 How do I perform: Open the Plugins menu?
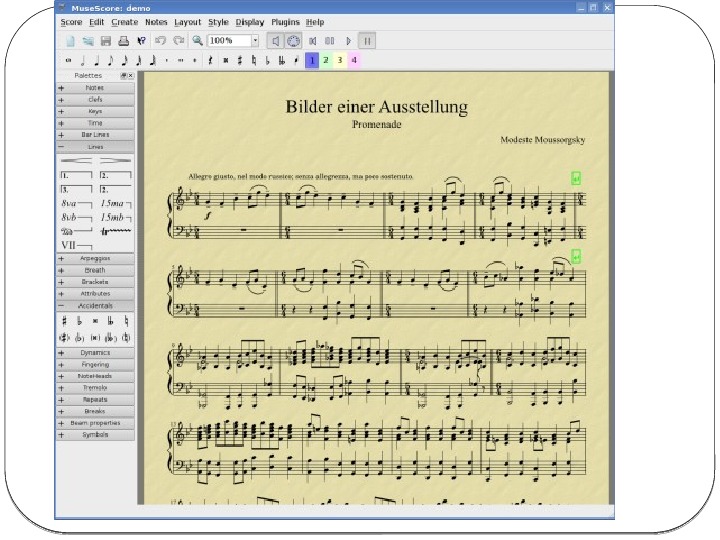(x=285, y=22)
